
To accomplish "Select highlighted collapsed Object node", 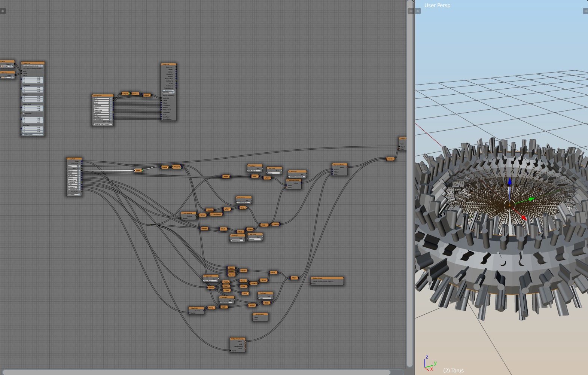I will 138,170.
